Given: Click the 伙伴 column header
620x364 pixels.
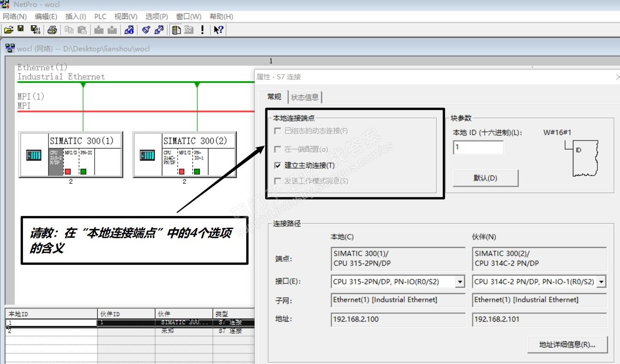Looking at the screenshot, I should [x=184, y=314].
